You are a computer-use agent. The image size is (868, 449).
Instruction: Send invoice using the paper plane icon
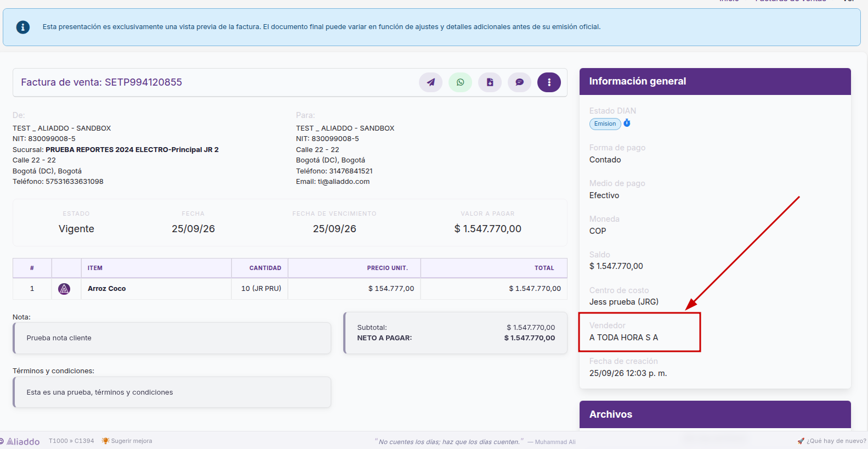pos(431,82)
